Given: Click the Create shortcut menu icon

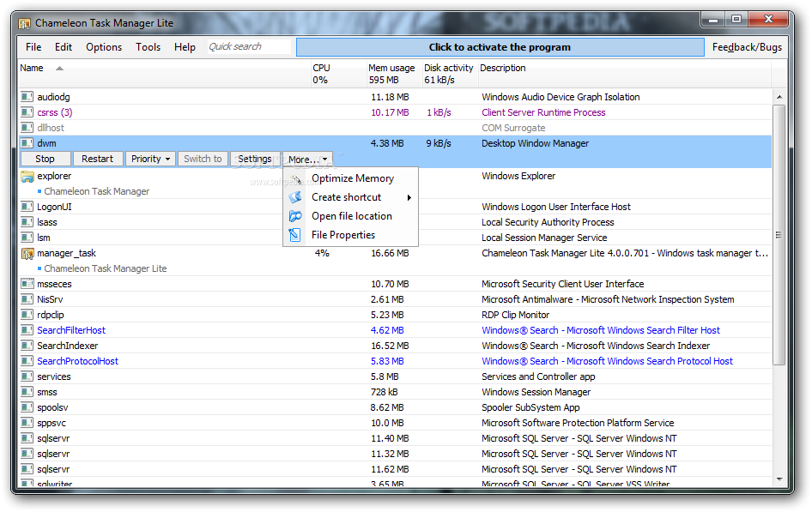Looking at the screenshot, I should tap(295, 197).
